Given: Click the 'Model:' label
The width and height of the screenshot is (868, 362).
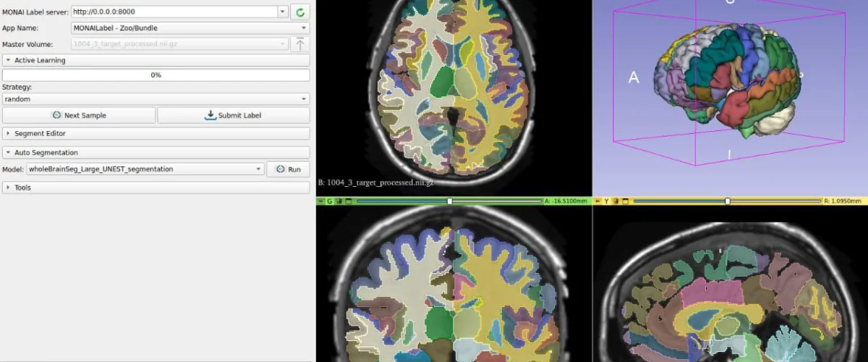Looking at the screenshot, I should (x=12, y=169).
